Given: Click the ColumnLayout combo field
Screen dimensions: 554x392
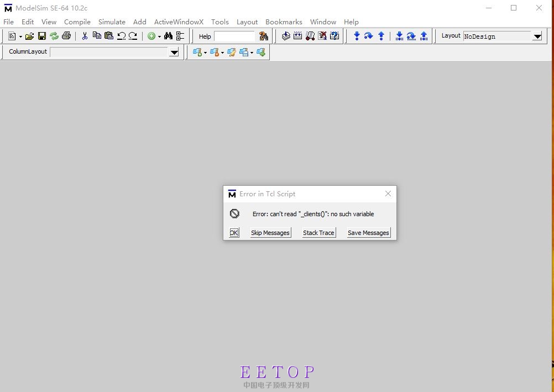Looking at the screenshot, I should (x=109, y=53).
